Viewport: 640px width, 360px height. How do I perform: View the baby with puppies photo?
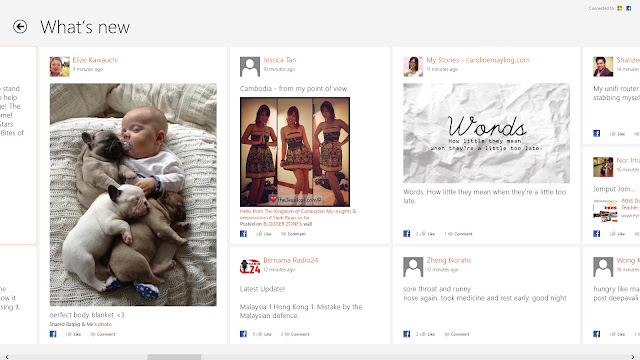pyautogui.click(x=133, y=195)
